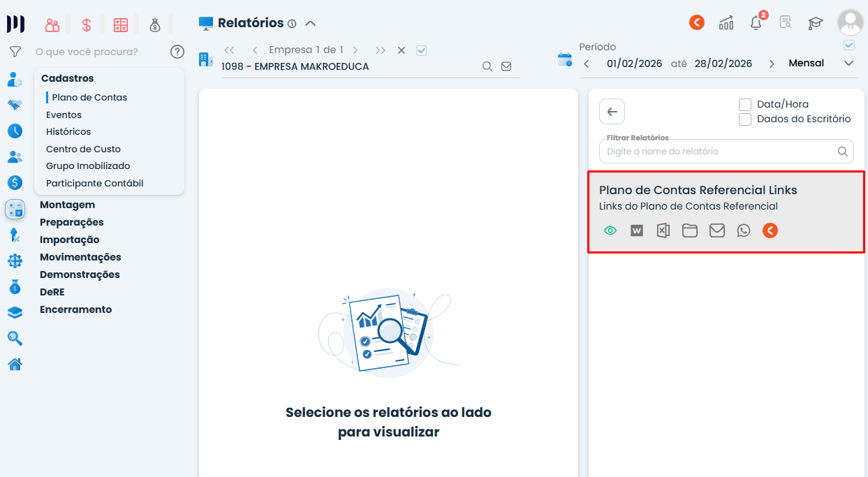Open Movimentações menu section
The width and height of the screenshot is (868, 477).
point(80,257)
